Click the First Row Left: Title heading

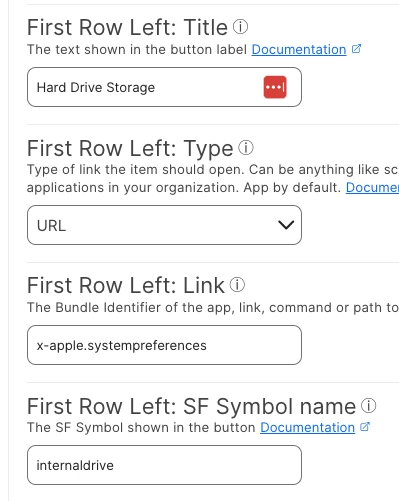tap(127, 27)
